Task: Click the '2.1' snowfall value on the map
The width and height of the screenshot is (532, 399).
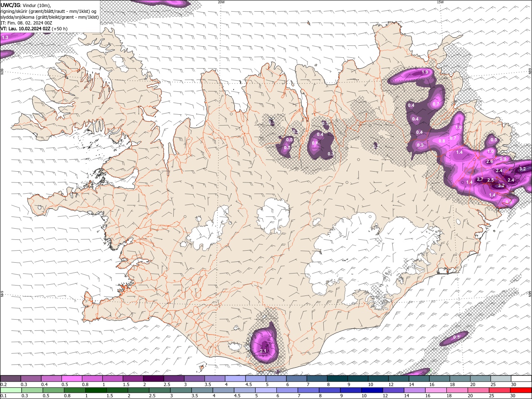Action: (263, 351)
